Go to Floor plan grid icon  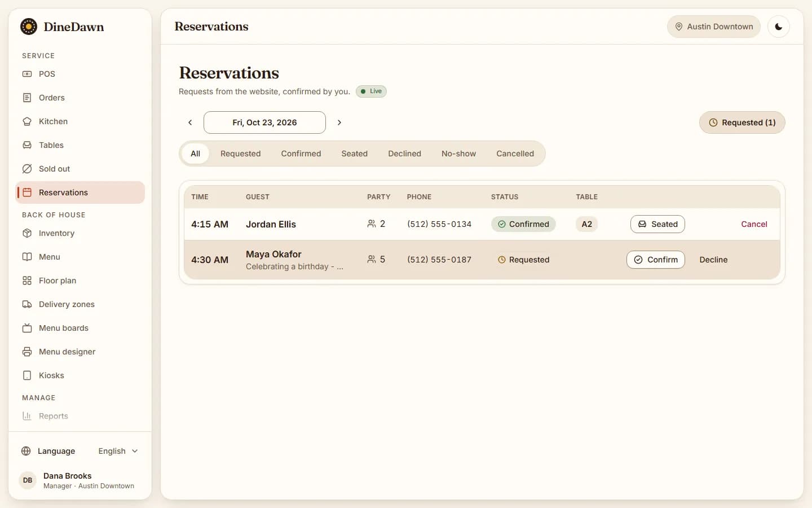tap(27, 281)
